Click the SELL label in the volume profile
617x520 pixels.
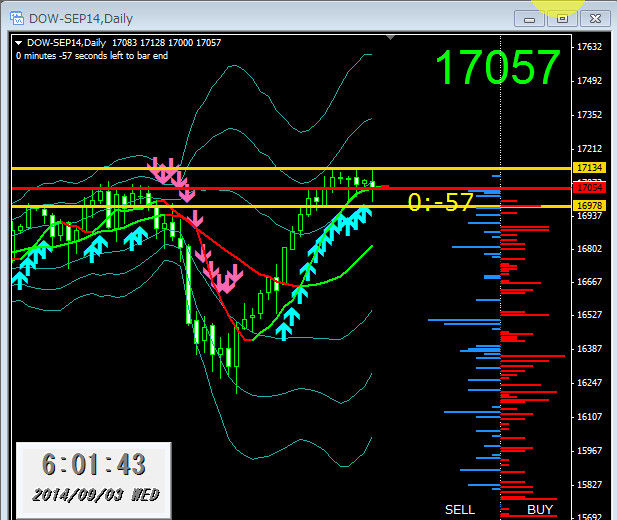(x=460, y=510)
